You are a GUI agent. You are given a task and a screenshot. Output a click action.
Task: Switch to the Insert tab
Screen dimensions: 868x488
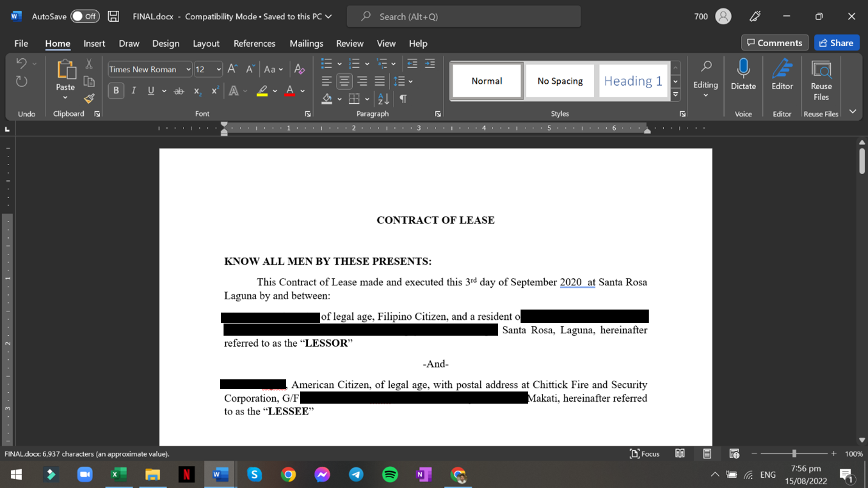(x=94, y=43)
